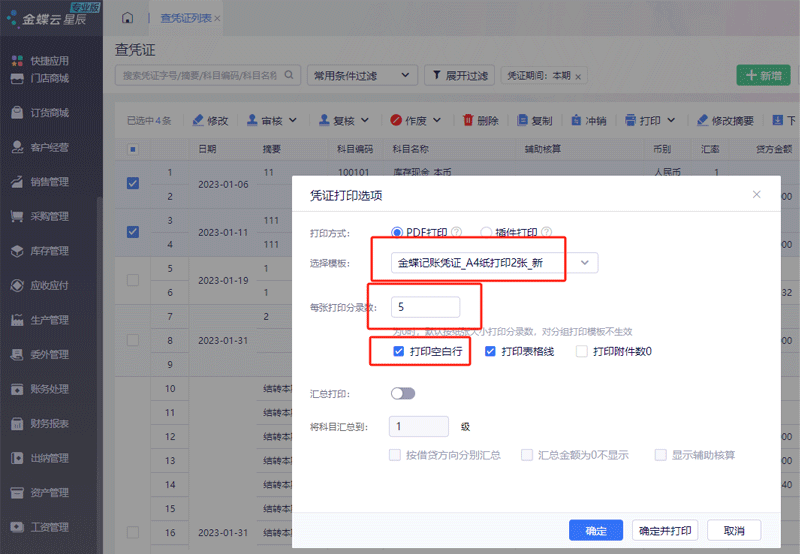Click the 日期 column header
The image size is (800, 554).
[x=207, y=149]
